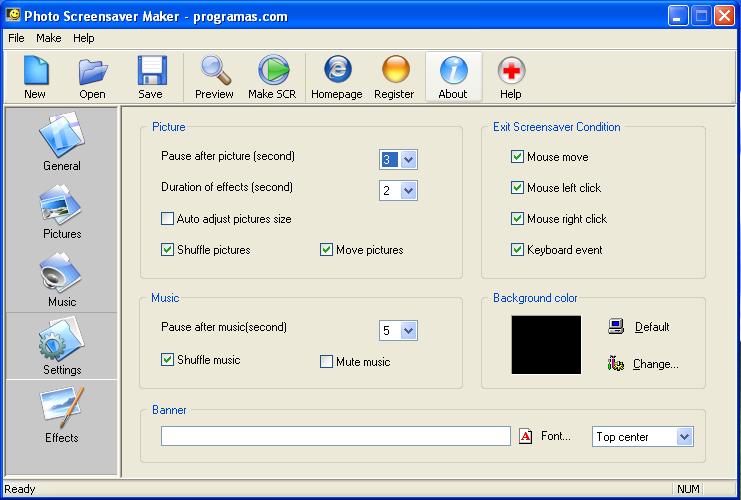Click 'Pause after music(second)' label
This screenshot has width=741, height=500.
tap(224, 327)
